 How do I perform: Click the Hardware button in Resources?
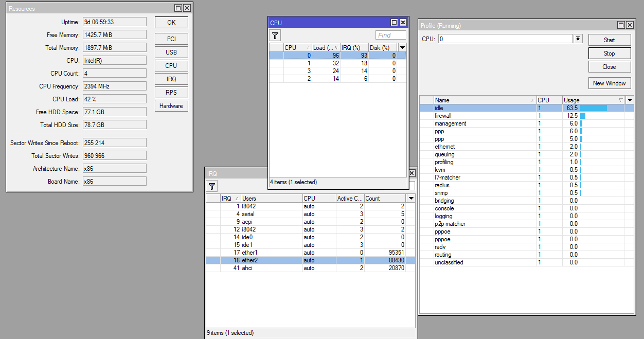(171, 106)
